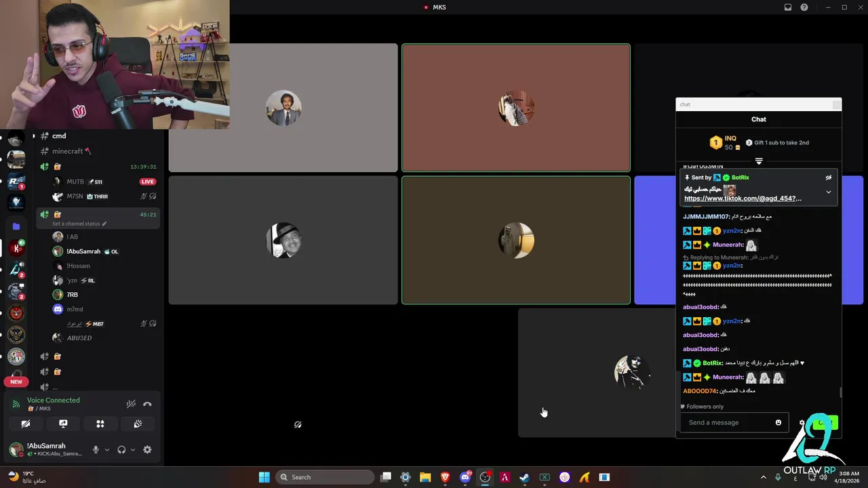The width and height of the screenshot is (868, 488).
Task: Focus the brown speaking video tile
Action: [516, 108]
